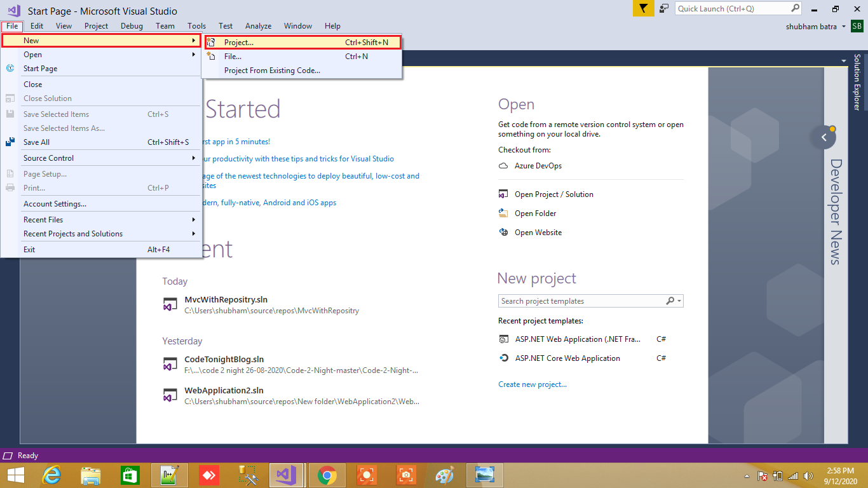Click the Windows Start button
Screen dimensions: 868x488
click(15, 475)
